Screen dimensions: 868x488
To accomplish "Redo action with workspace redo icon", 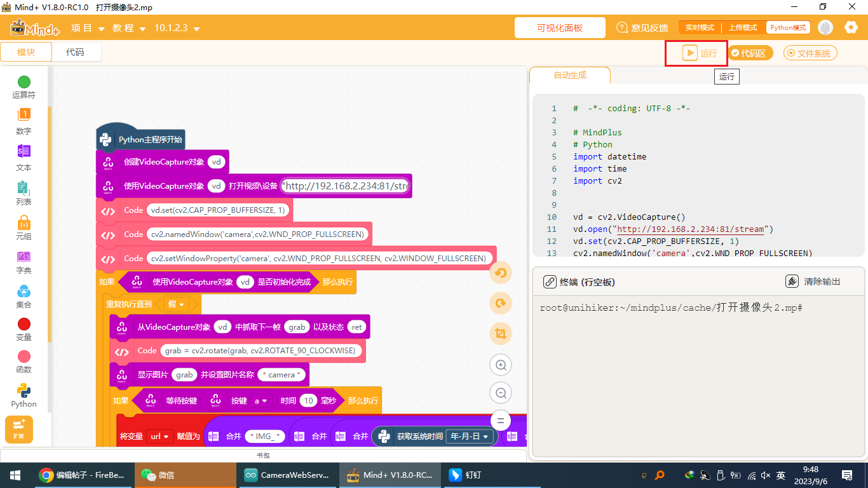I will coord(501,303).
